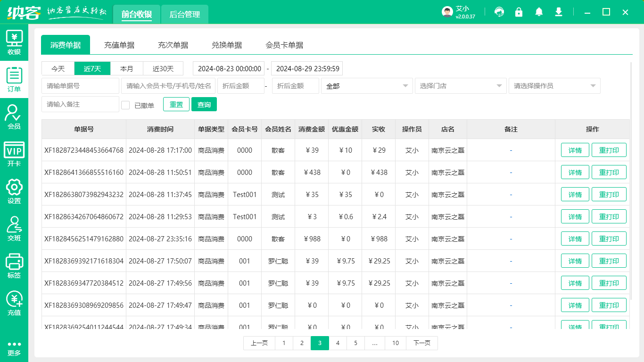
Task: Click the 查询 search button
Action: click(204, 104)
